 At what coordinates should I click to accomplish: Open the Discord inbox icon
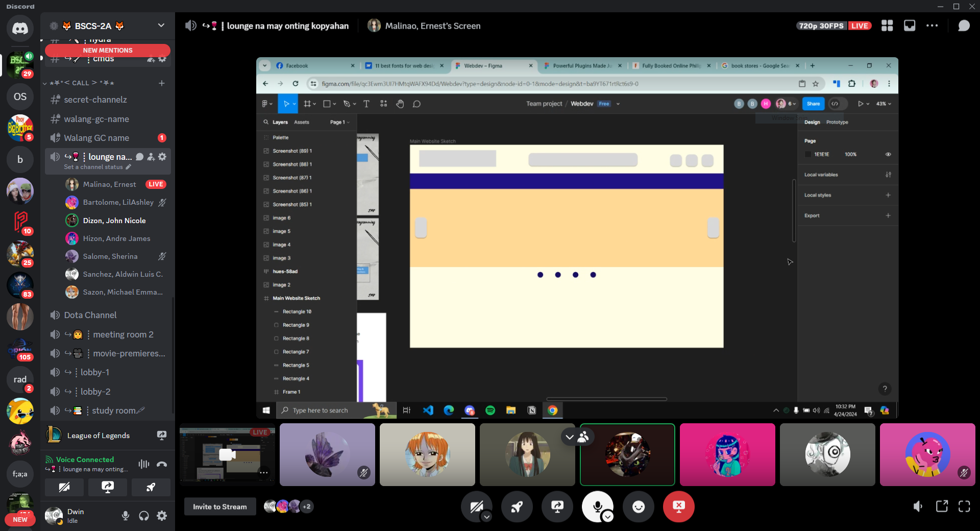pos(910,26)
